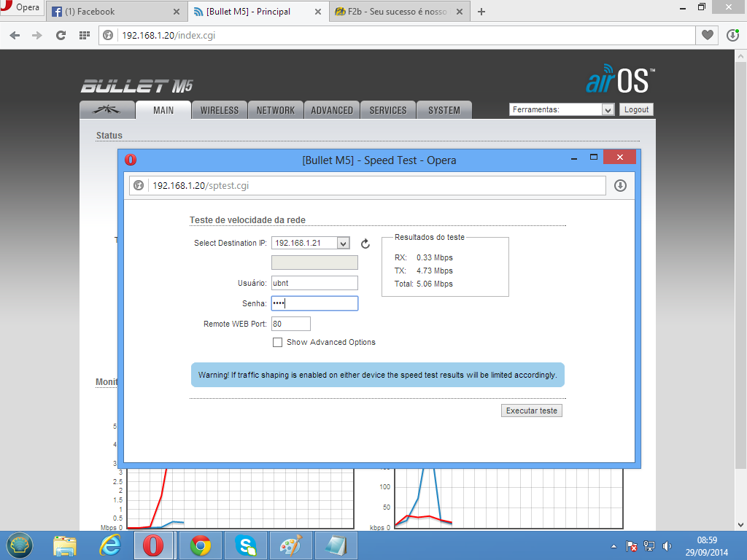
Task: Click the heart bookmark icon
Action: pyautogui.click(x=708, y=35)
